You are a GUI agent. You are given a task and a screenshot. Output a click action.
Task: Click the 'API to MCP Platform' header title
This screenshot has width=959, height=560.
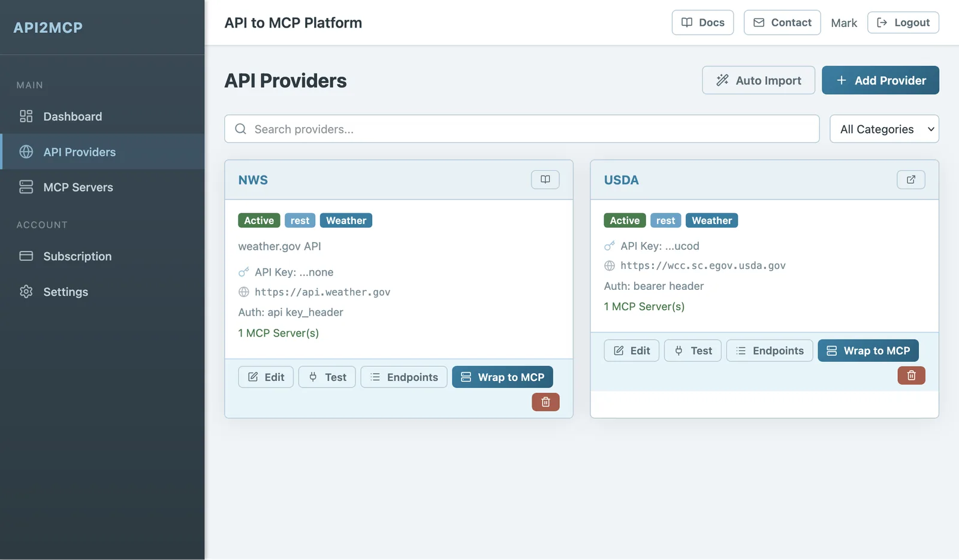click(x=293, y=23)
